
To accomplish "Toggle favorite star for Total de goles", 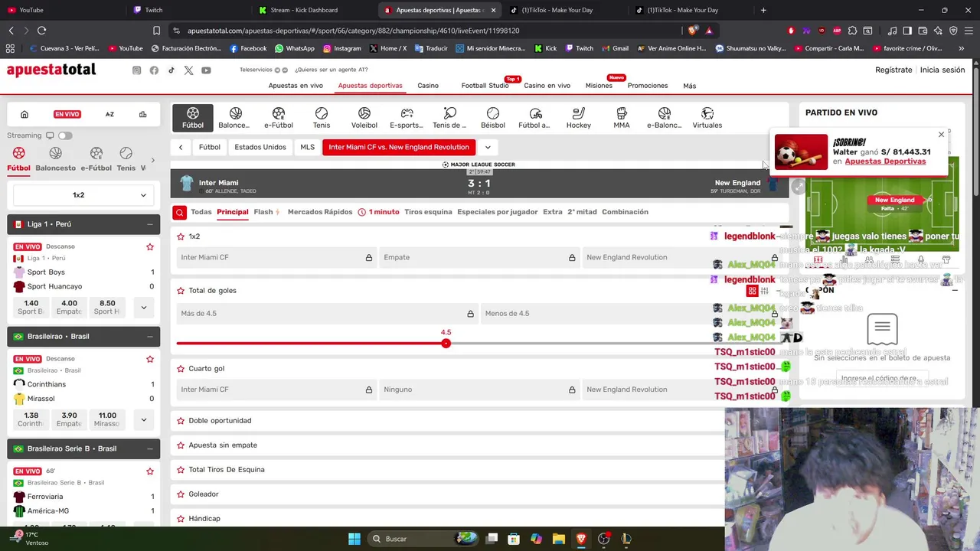I will [181, 291].
